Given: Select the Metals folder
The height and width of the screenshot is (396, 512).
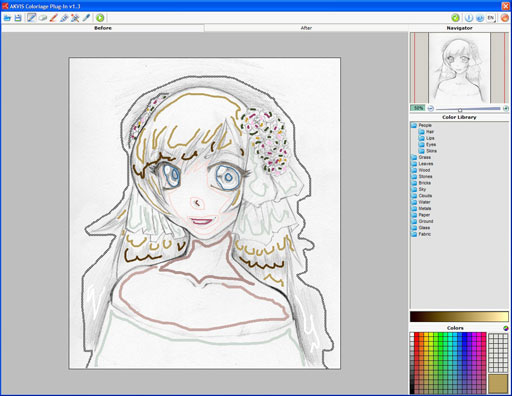Looking at the screenshot, I should [x=422, y=208].
